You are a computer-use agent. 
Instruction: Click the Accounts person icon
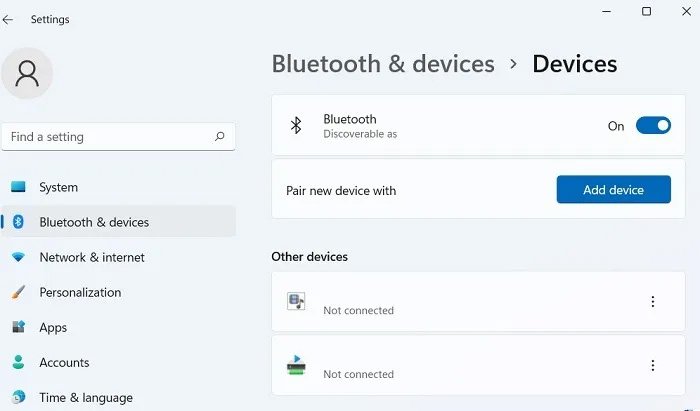tap(18, 362)
